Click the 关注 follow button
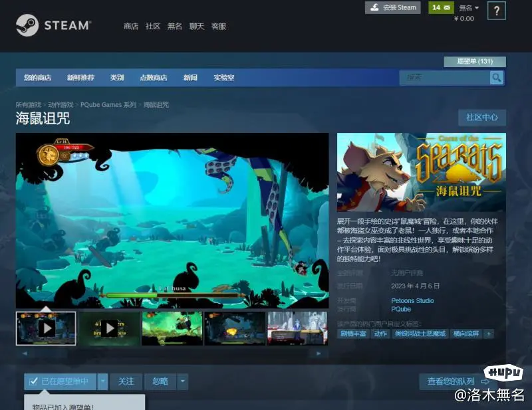Image resolution: width=532 pixels, height=410 pixels. (126, 381)
